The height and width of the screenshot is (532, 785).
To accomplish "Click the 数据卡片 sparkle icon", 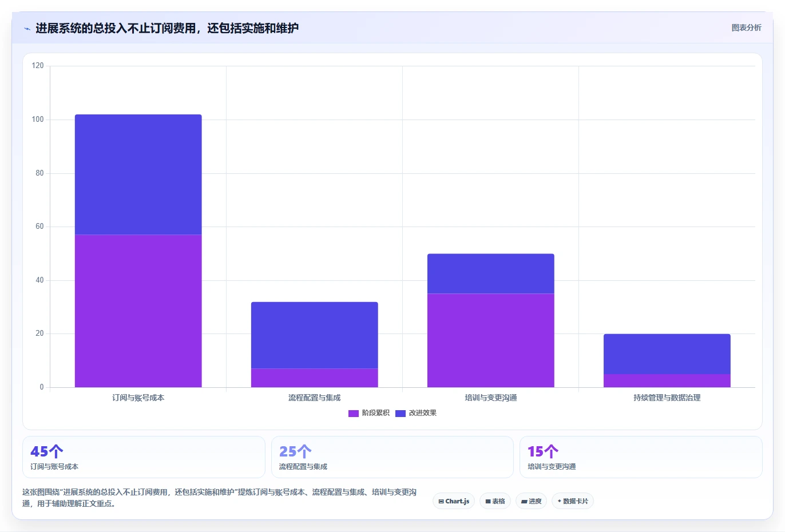I will [560, 501].
